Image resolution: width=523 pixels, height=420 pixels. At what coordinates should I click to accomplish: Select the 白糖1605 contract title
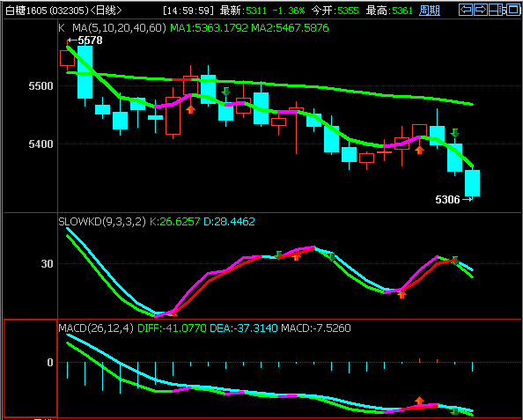coord(26,11)
